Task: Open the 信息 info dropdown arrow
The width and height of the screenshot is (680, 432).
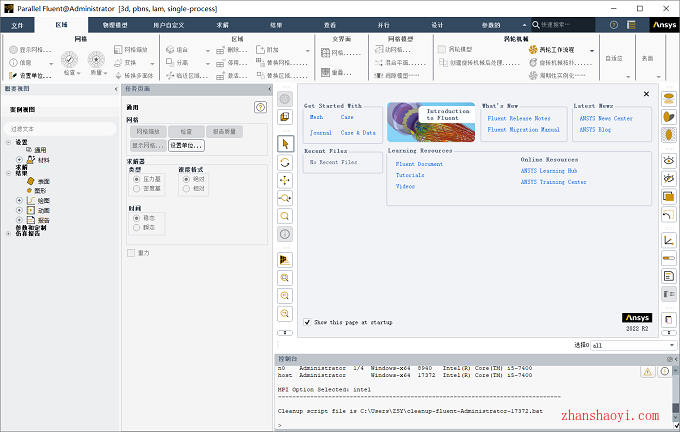Action: (x=51, y=63)
